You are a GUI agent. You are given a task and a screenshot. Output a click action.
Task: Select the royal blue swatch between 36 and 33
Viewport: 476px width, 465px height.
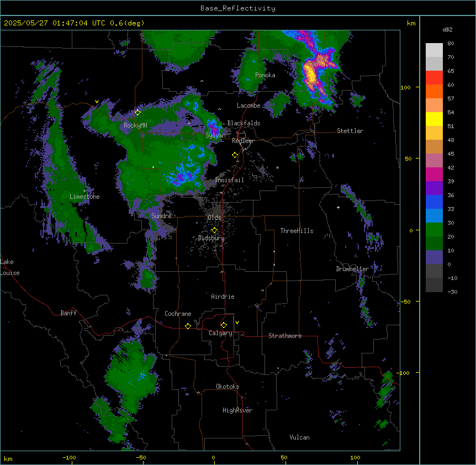(x=434, y=202)
